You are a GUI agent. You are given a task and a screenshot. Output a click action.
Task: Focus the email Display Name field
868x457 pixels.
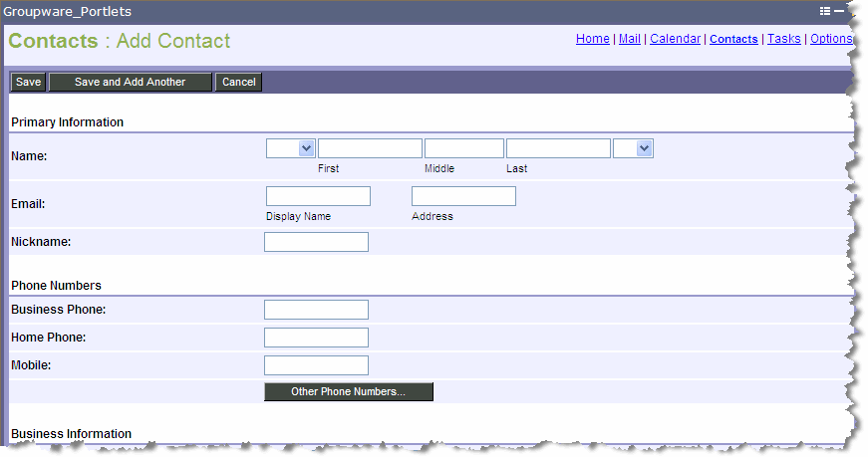pos(318,196)
